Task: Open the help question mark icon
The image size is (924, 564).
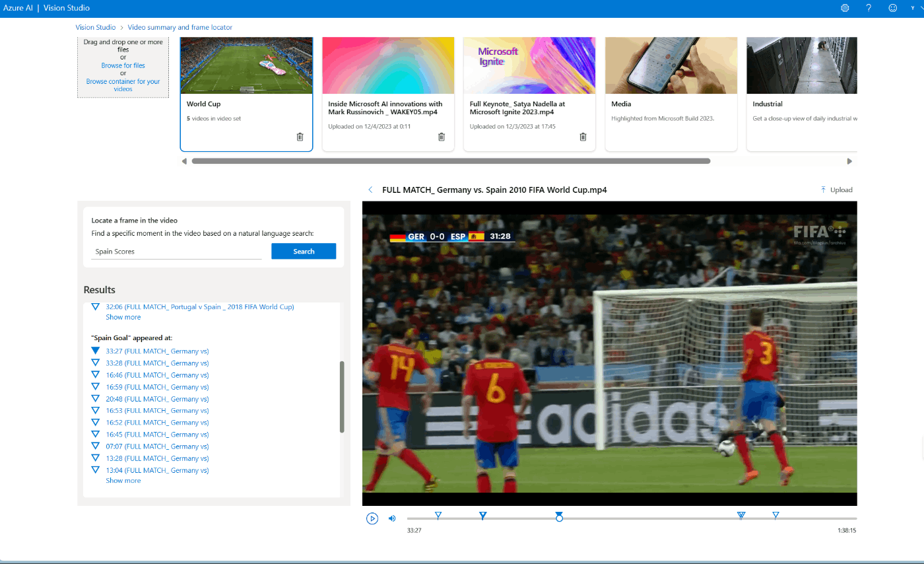Action: click(869, 8)
